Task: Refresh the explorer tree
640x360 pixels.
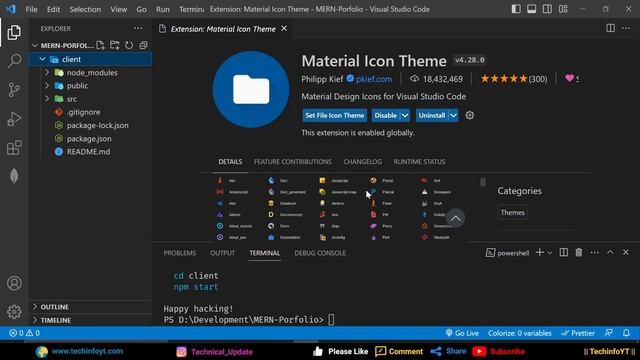Action: pos(129,45)
